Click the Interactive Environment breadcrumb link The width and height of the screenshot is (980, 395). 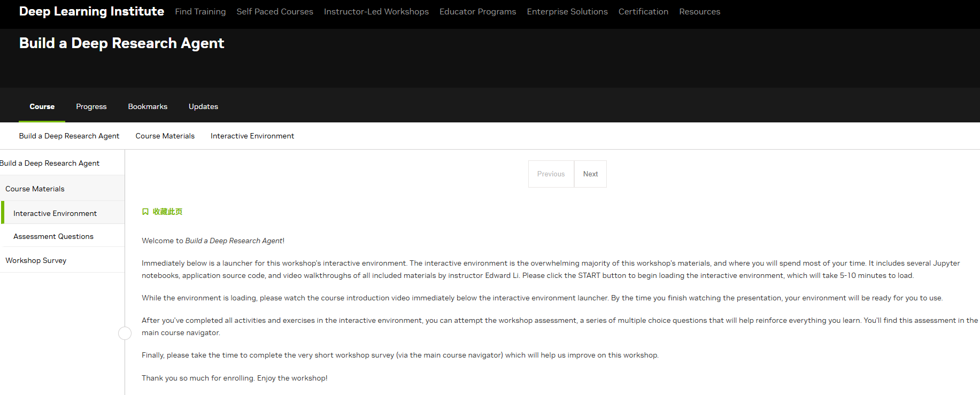click(252, 136)
